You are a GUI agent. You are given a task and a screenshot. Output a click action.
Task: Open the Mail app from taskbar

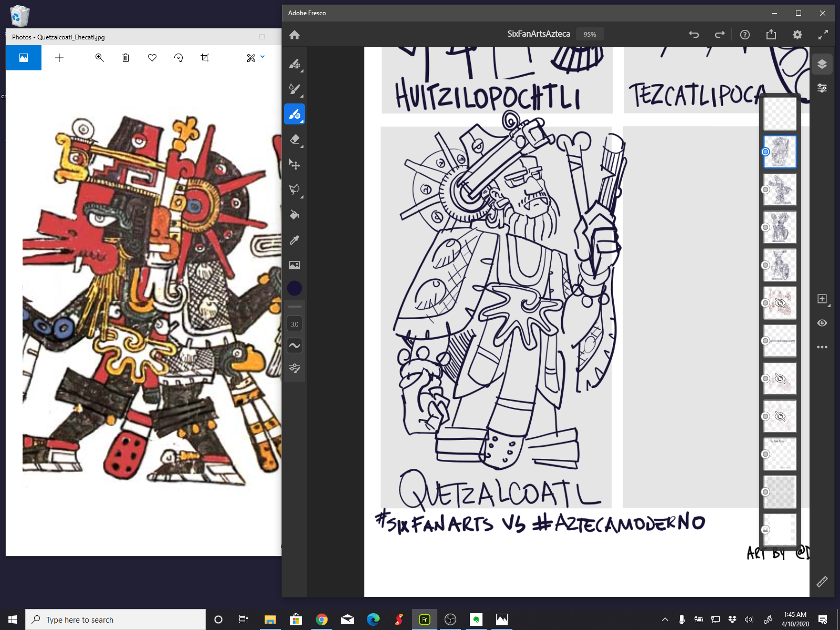(347, 619)
